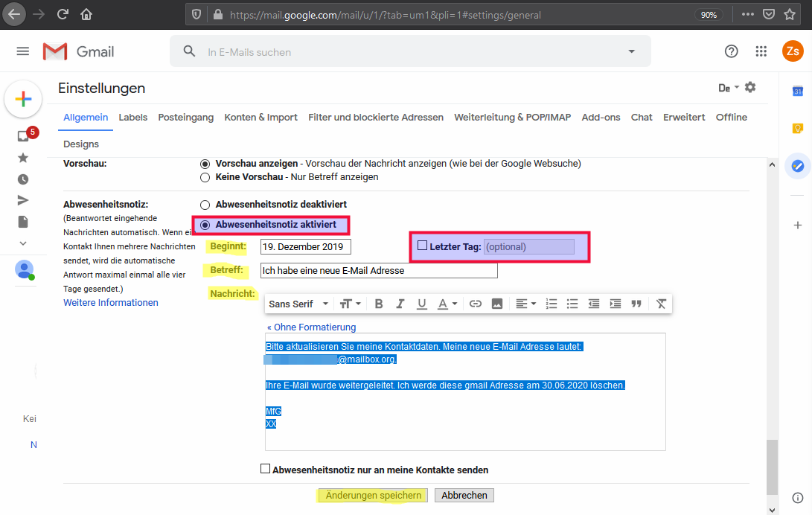The height and width of the screenshot is (515, 812).
Task: Open Filter und blockierte Adressen tab
Action: pos(376,118)
